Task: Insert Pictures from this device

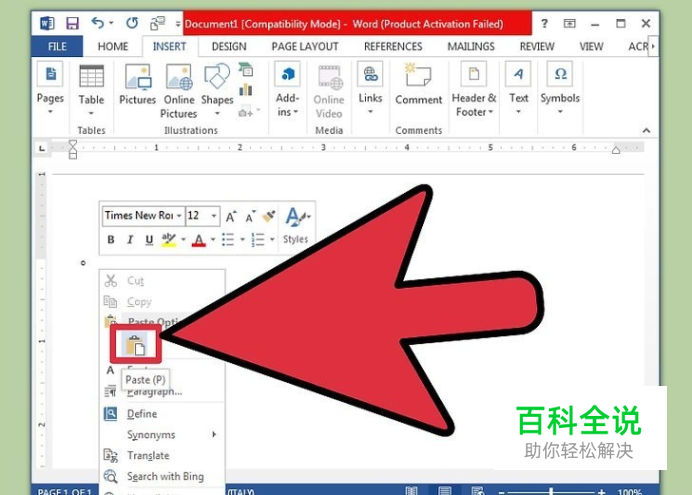Action: click(138, 85)
